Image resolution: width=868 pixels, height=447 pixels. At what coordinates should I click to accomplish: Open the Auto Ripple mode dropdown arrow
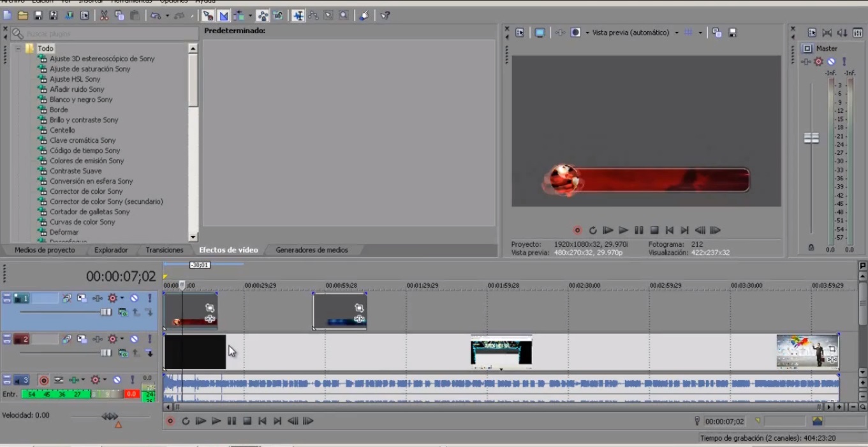(x=250, y=16)
